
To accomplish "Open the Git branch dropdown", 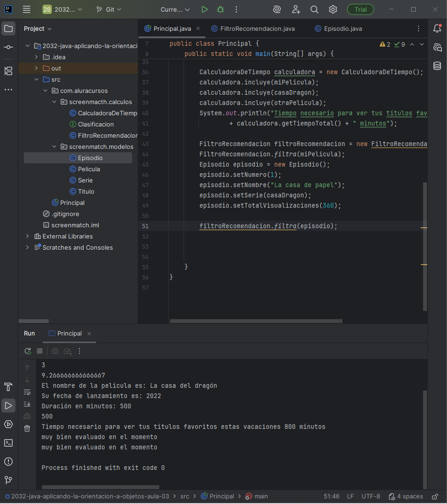I will click(x=109, y=9).
